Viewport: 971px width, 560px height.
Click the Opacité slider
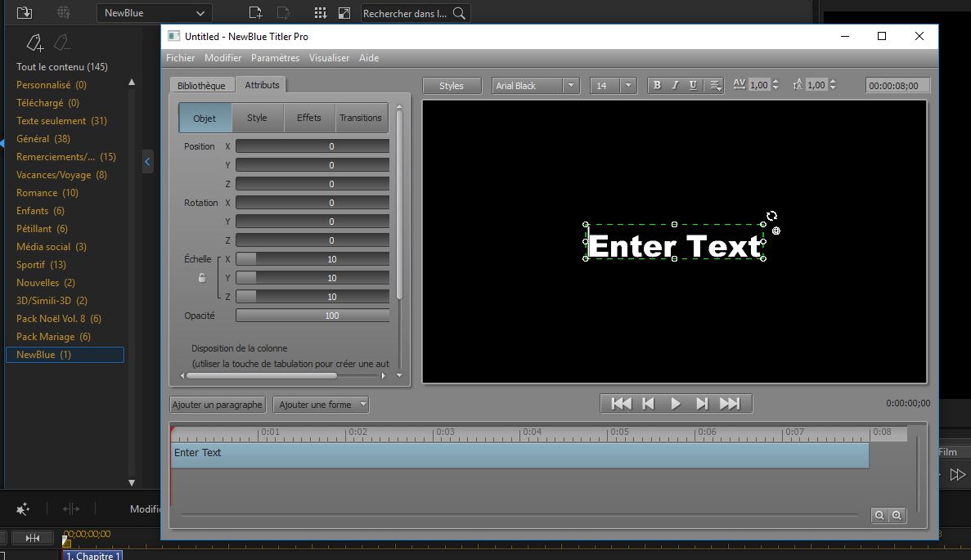(x=312, y=316)
